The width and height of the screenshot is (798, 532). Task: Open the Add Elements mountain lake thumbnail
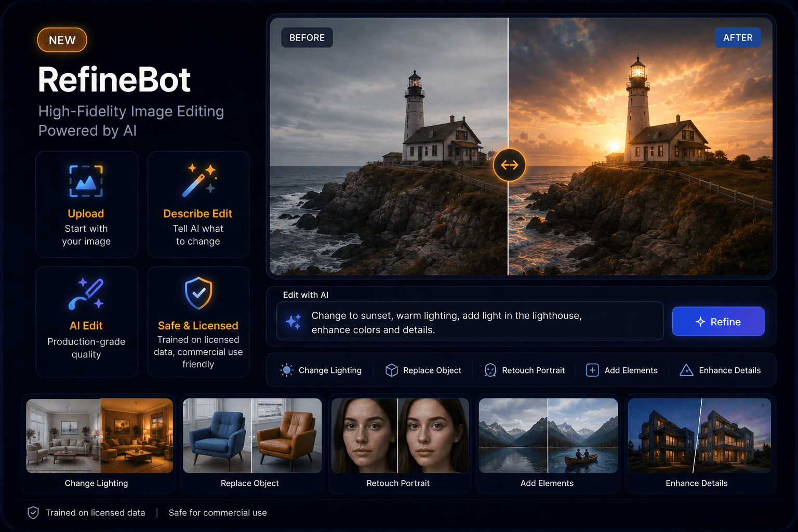pyautogui.click(x=548, y=435)
